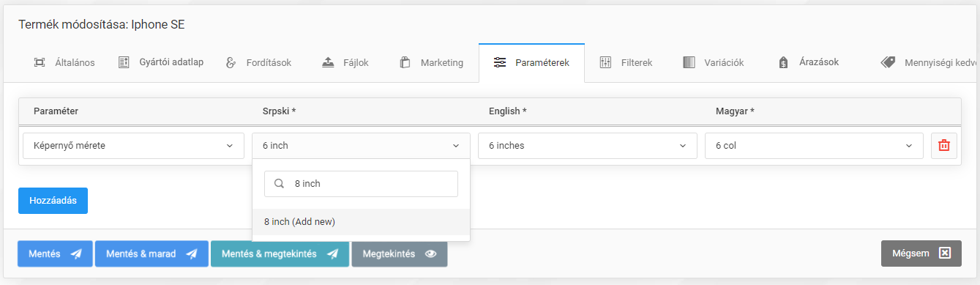Collapse the Srpski 6 inch dropdown
Viewport: 980px width, 285px height.
point(361,146)
